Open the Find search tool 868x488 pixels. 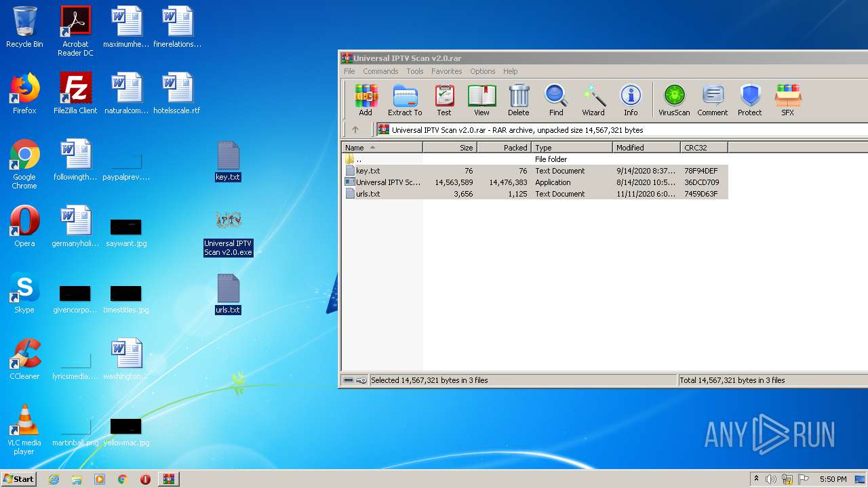tap(556, 100)
